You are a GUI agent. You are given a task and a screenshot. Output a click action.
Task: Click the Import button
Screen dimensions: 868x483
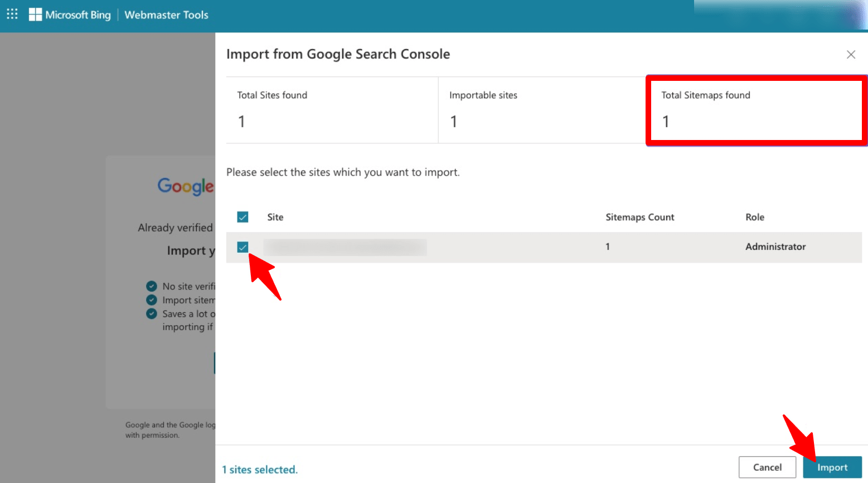point(832,467)
